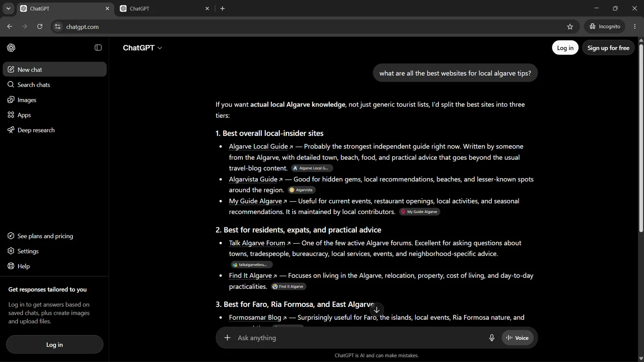Toggle the sidebar collapse icon
644x362 pixels.
(x=98, y=47)
